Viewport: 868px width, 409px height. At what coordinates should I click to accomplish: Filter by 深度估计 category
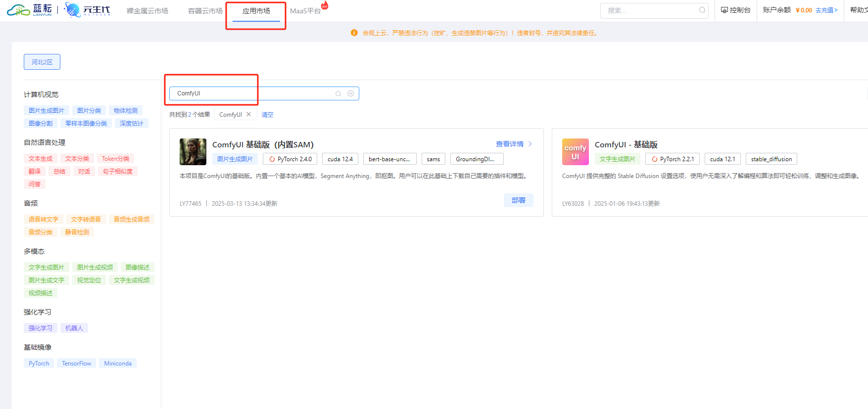coord(132,124)
